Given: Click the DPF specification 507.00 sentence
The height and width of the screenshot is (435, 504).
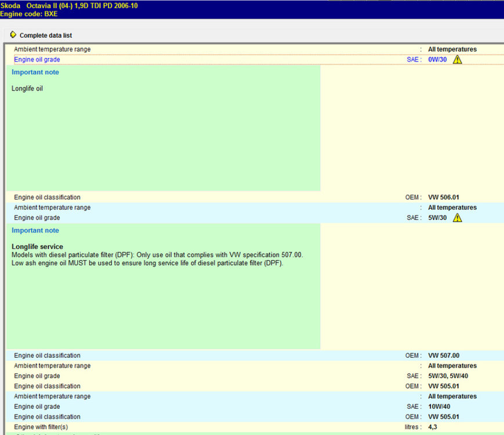Looking at the screenshot, I should click(157, 255).
